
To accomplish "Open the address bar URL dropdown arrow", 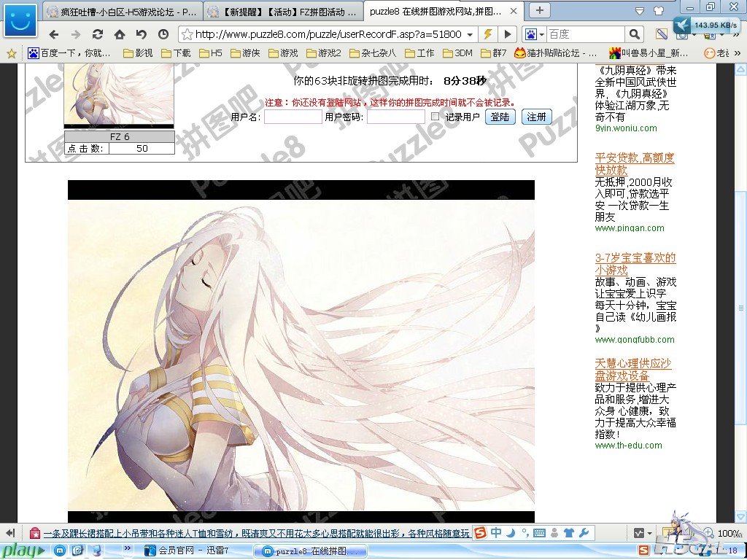I will click(470, 35).
